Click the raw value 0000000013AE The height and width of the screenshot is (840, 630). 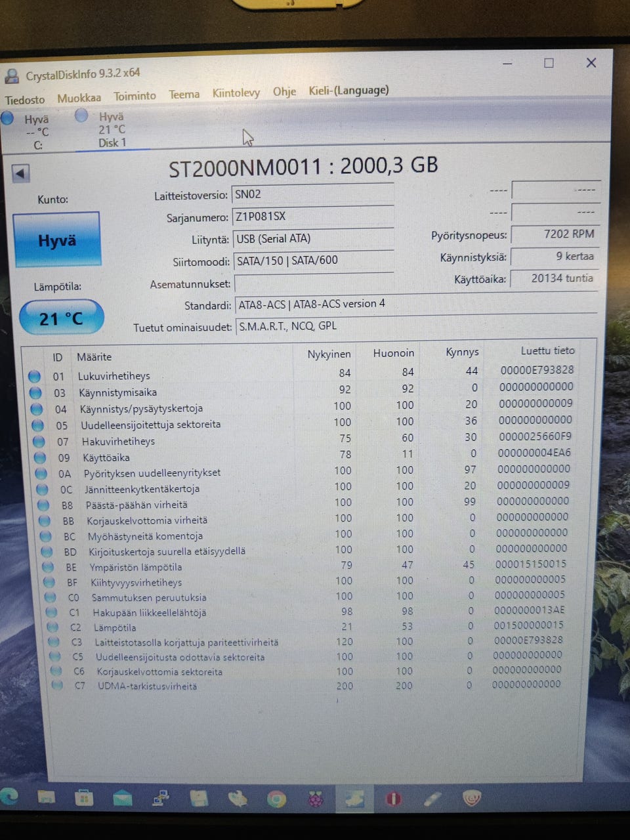click(x=529, y=610)
